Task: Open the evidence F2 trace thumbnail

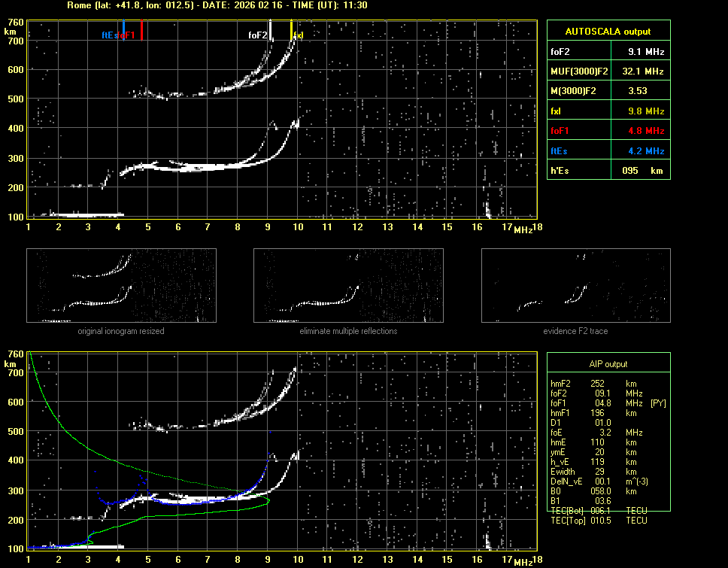Action: click(x=575, y=286)
